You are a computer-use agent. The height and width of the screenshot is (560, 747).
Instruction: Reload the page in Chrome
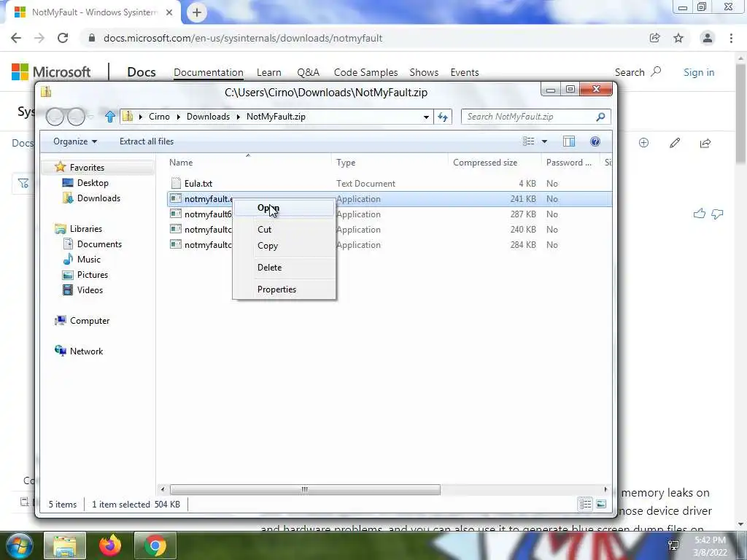tap(63, 38)
